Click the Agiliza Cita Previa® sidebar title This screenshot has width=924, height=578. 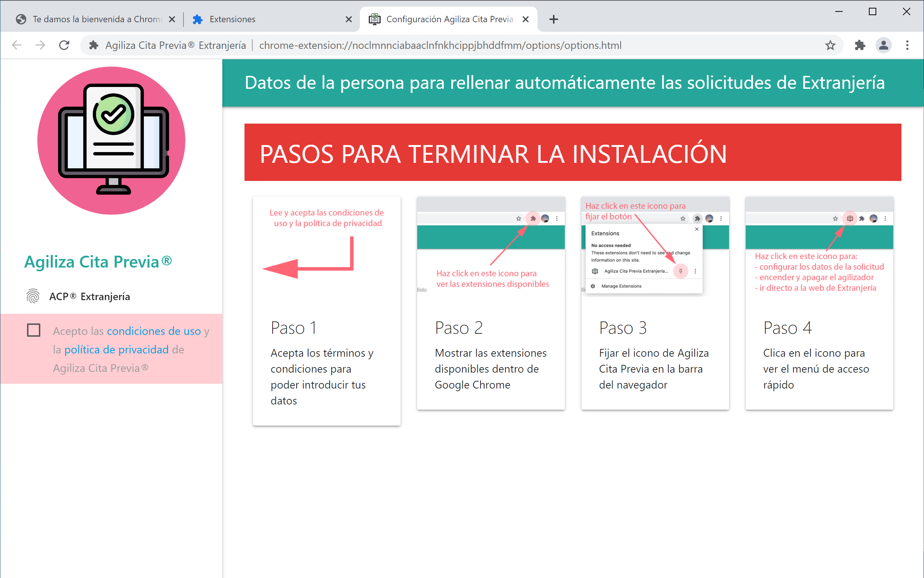point(98,262)
